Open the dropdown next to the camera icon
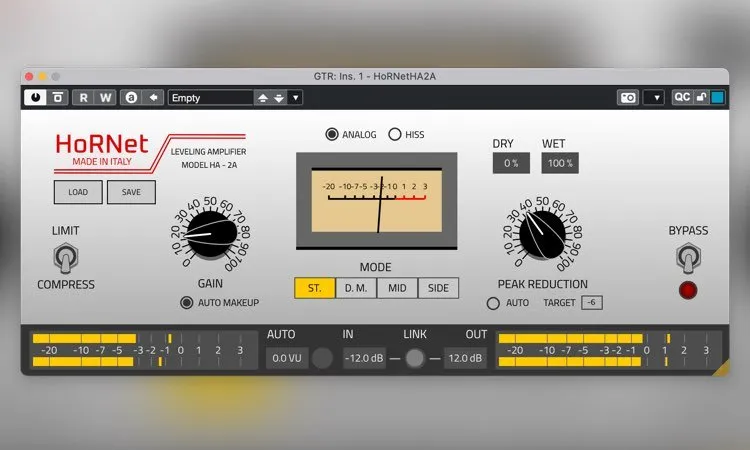750x450 pixels. [654, 98]
